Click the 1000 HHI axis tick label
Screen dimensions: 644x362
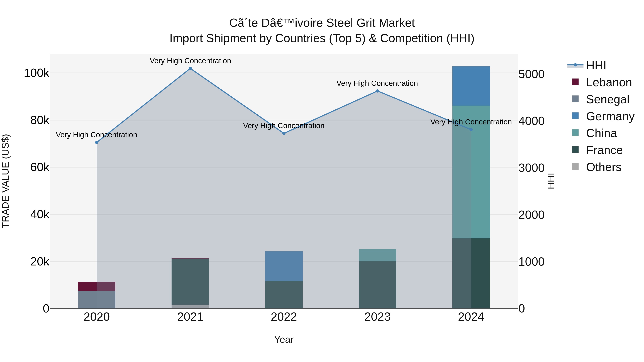tap(531, 262)
